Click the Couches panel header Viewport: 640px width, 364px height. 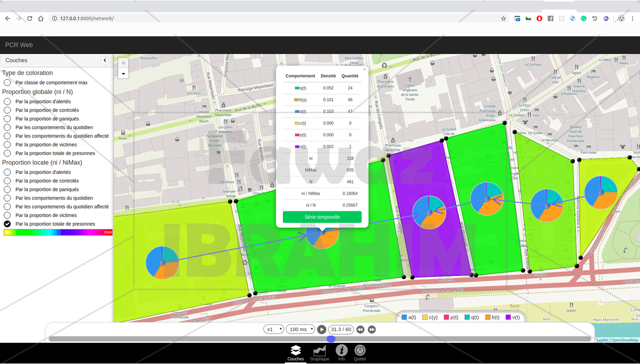tap(56, 60)
